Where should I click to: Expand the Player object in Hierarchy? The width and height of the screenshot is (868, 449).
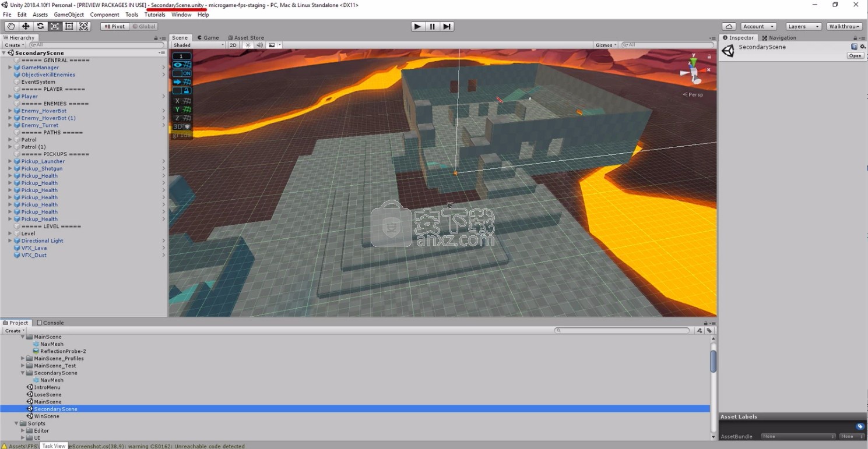tap(10, 96)
